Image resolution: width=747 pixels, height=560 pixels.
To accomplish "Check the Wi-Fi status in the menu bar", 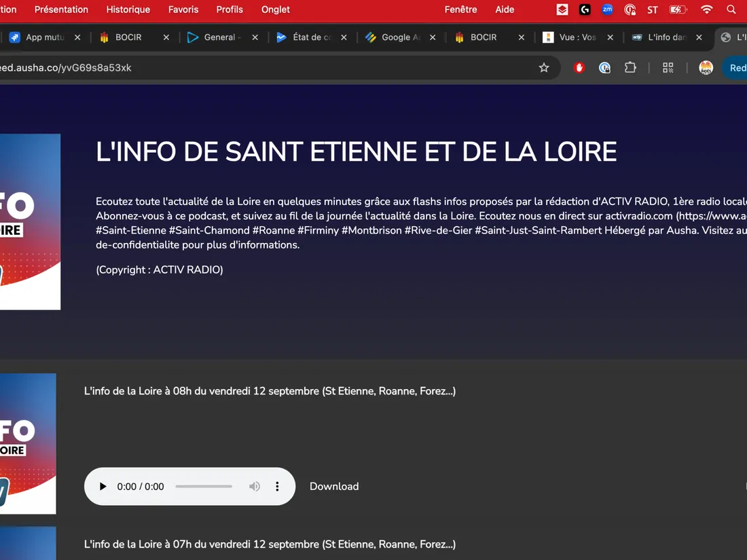I will 706,10.
